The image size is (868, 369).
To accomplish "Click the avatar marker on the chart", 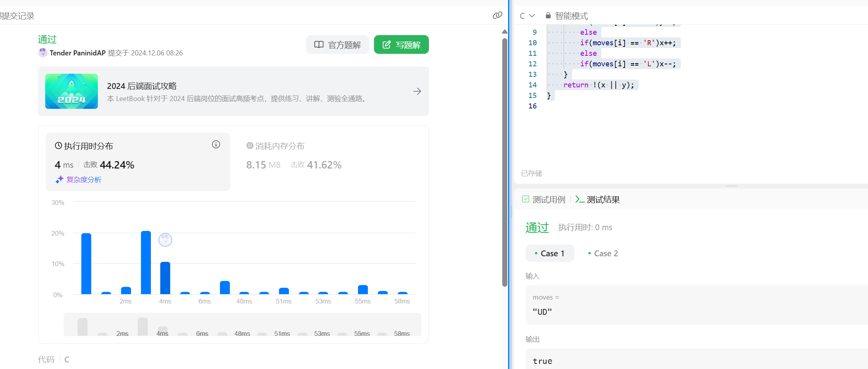I will 165,239.
